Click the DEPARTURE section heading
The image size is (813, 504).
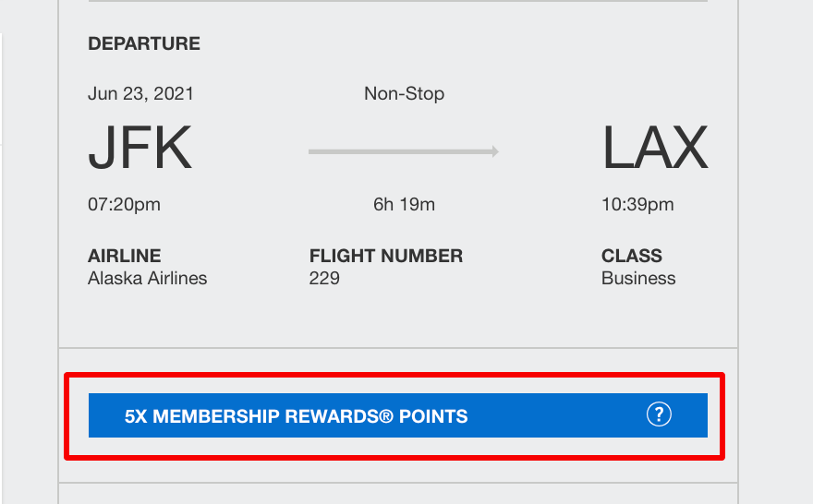click(144, 43)
